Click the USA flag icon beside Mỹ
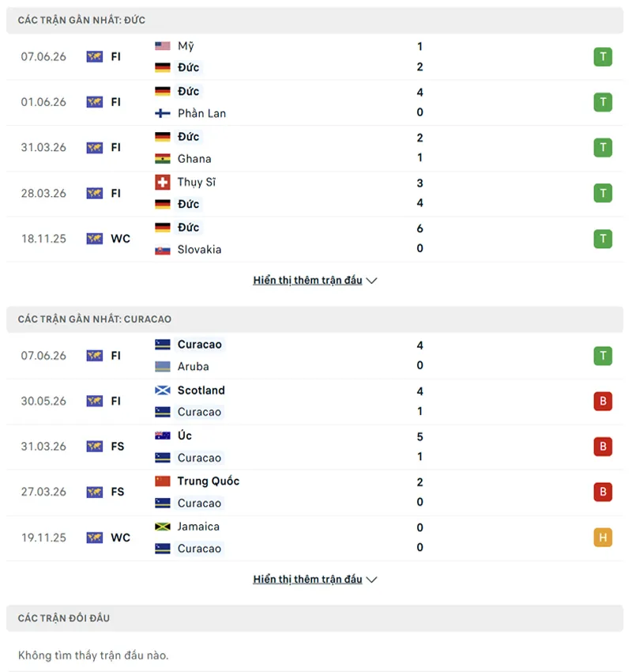The width and height of the screenshot is (632, 672). pyautogui.click(x=162, y=45)
